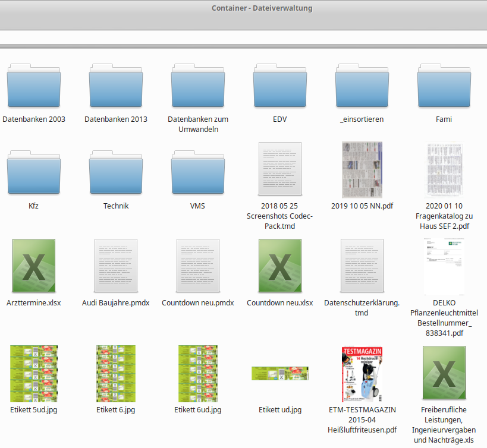Open the VMS folder
This screenshot has height=448, width=487.
coord(198,171)
